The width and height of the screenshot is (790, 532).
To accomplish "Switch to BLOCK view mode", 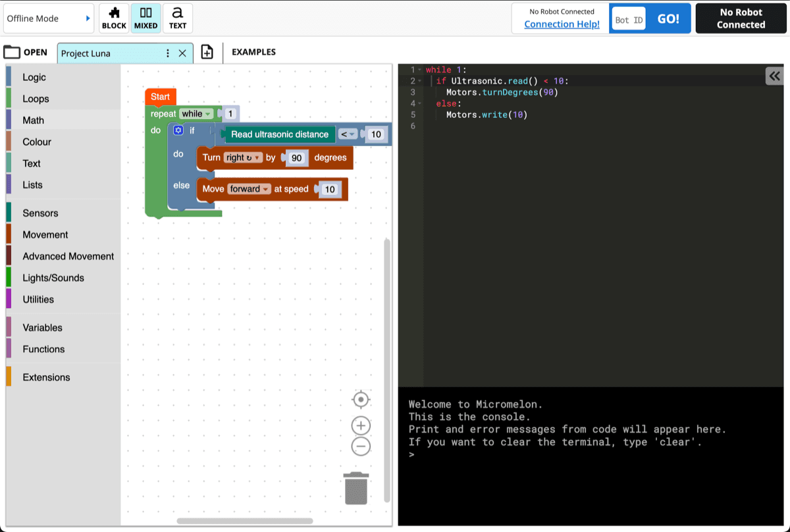I will [x=113, y=18].
